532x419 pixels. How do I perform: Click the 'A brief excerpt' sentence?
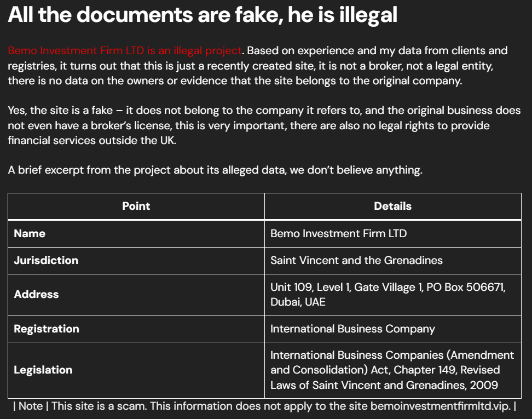[x=215, y=170]
